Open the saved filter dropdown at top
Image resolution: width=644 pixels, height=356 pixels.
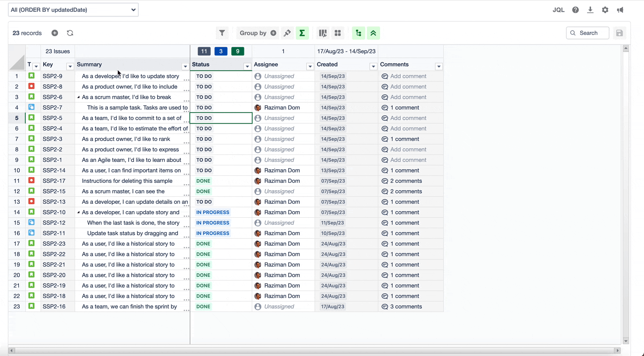pos(73,10)
